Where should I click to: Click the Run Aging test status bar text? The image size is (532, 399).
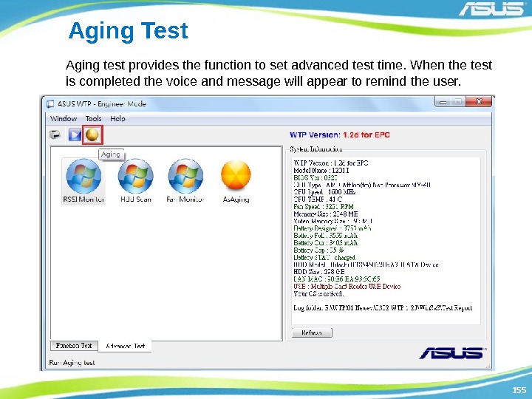coord(72,363)
